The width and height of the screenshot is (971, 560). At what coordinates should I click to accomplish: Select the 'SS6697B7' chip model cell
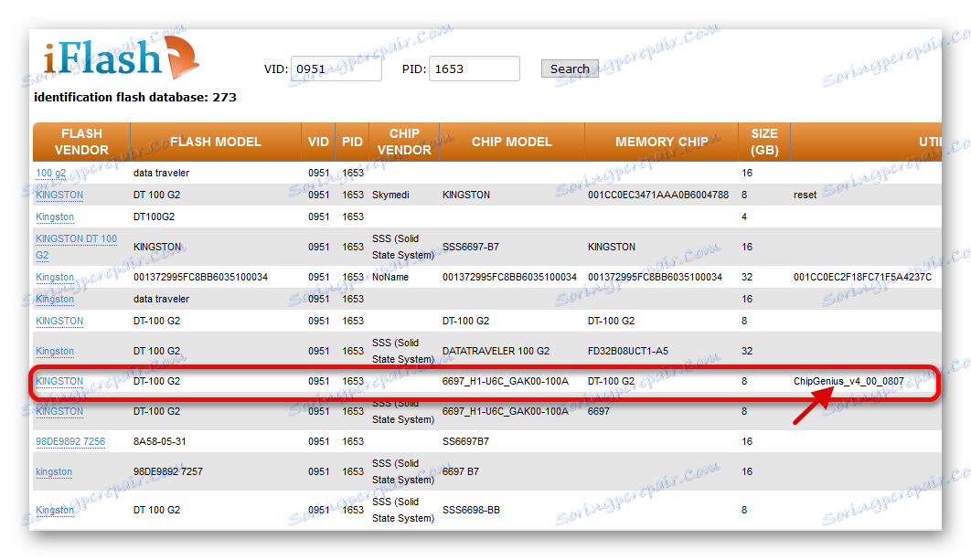tap(465, 441)
